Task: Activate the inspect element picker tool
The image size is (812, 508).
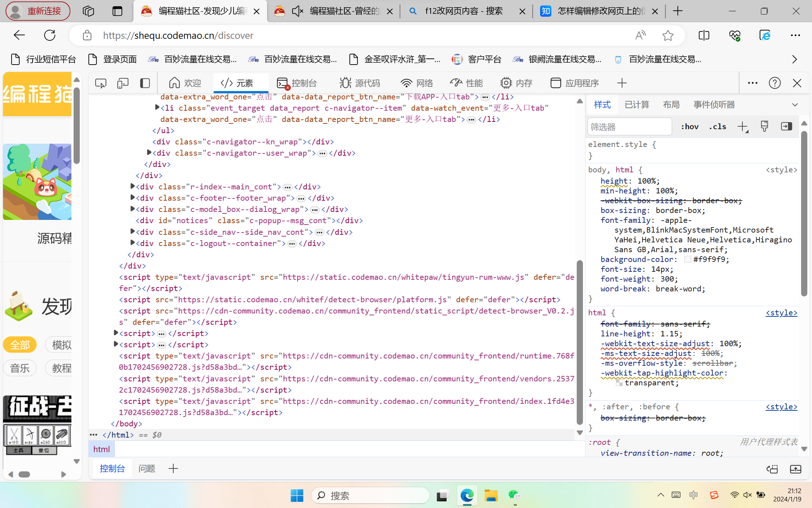Action: (x=101, y=83)
